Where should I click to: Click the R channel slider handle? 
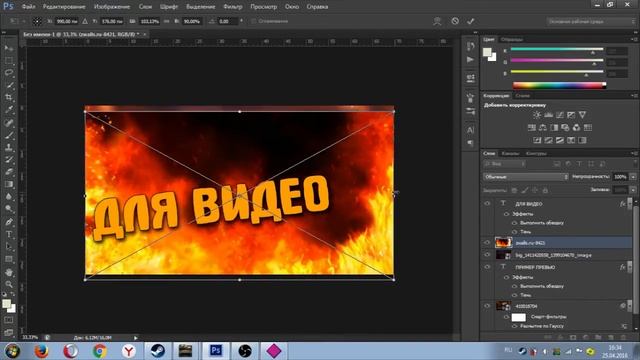[593, 52]
